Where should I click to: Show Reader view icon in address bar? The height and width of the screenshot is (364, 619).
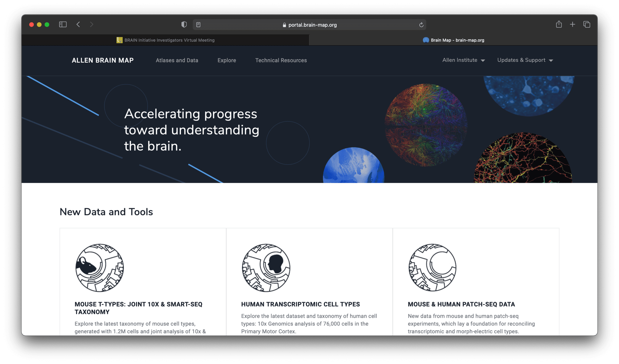pyautogui.click(x=199, y=25)
